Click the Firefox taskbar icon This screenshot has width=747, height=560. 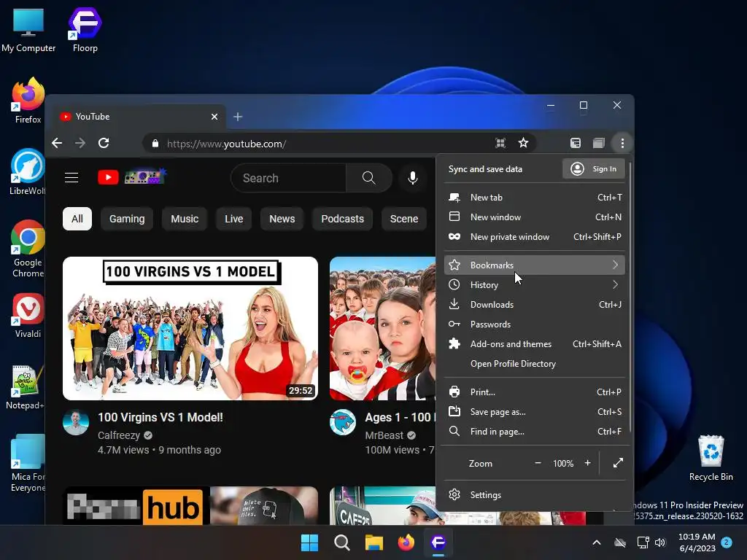(406, 542)
